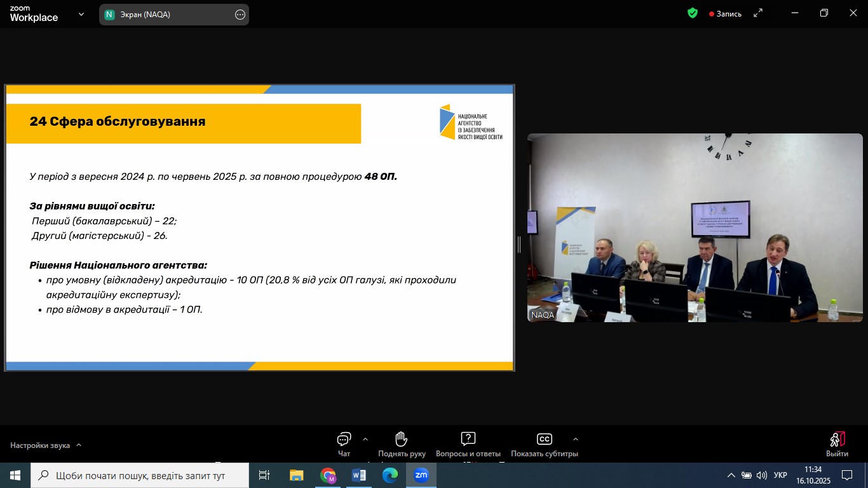Viewport: 868px width, 488px height.
Task: Click the Запись recording indicator
Action: pyautogui.click(x=725, y=14)
